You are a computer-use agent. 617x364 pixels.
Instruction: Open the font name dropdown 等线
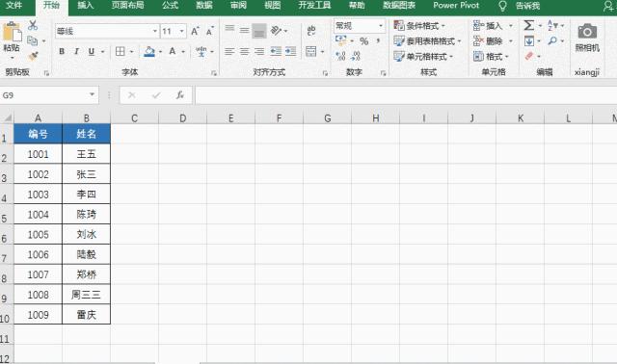pyautogui.click(x=155, y=31)
